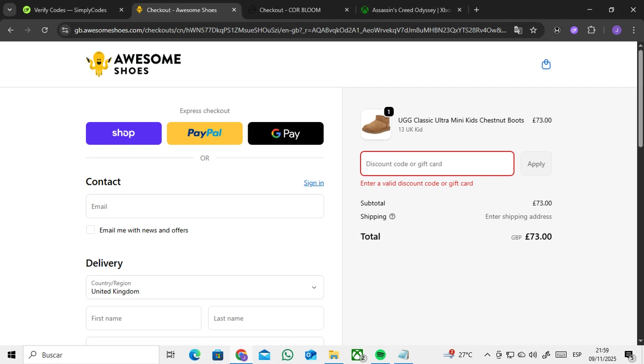Open the notifications center icon

pos(629,355)
